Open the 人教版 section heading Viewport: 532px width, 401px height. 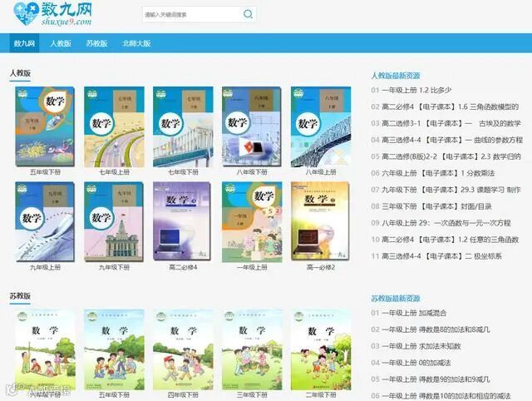20,73
